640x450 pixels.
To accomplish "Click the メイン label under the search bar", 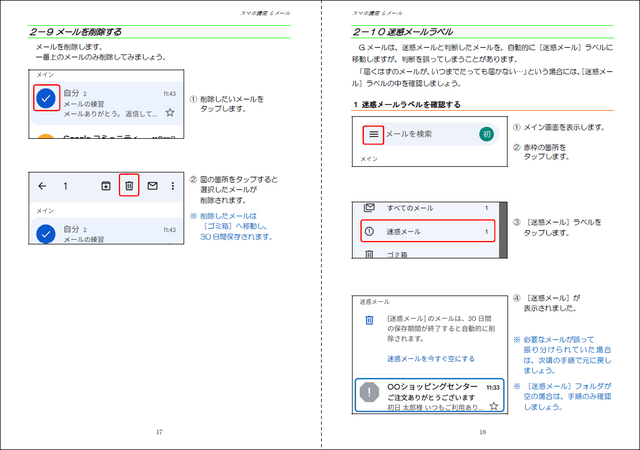I will [x=369, y=159].
